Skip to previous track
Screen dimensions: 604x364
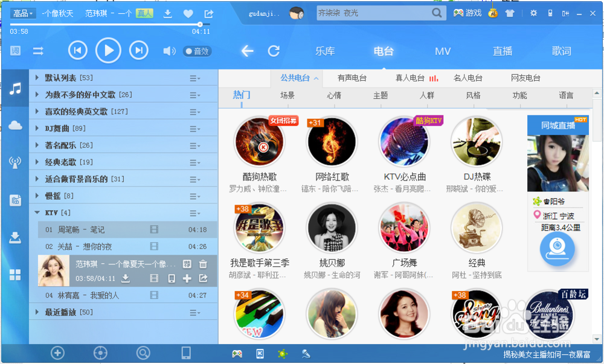(x=78, y=51)
